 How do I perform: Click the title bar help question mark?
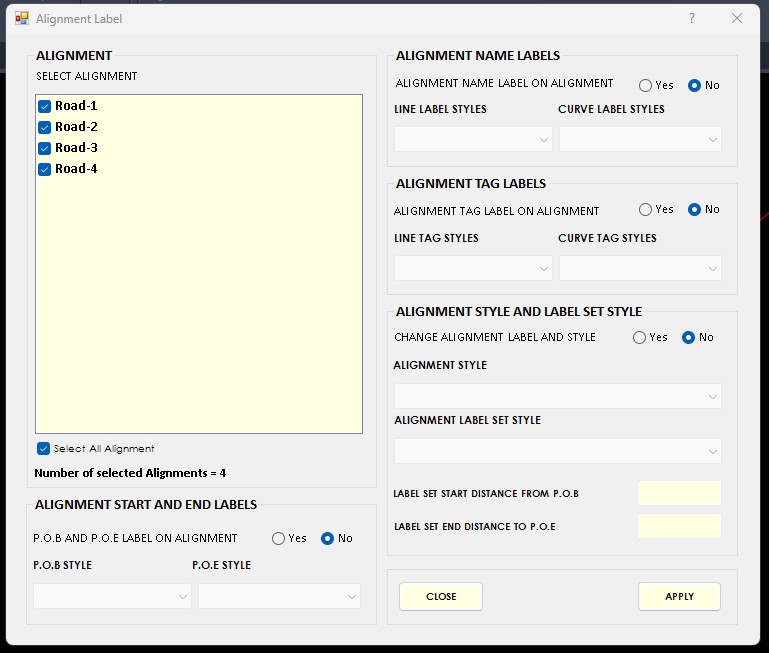[x=692, y=18]
